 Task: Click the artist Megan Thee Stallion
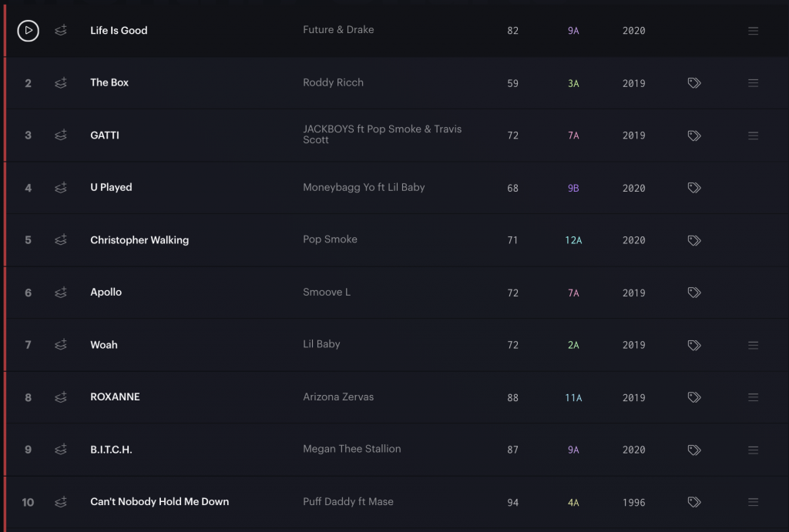[351, 449]
